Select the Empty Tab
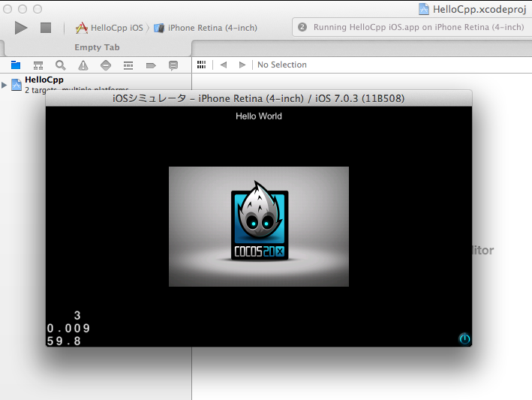This screenshot has width=532, height=400. (97, 47)
